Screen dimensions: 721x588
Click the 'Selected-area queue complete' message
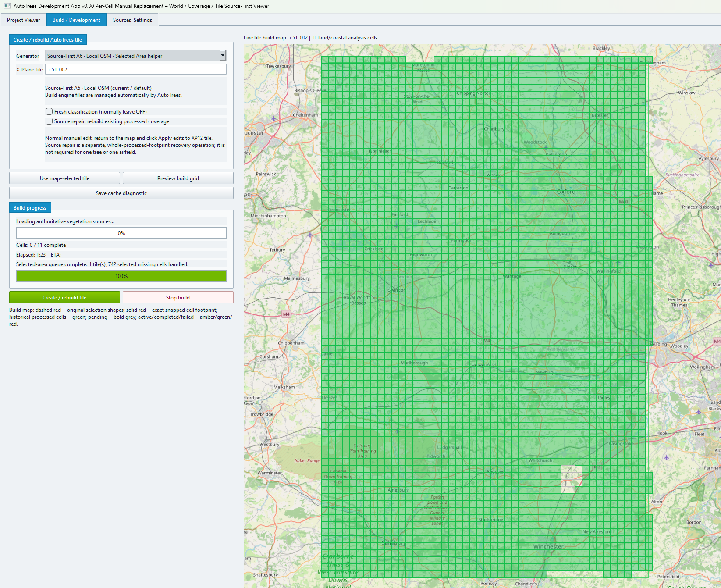click(102, 264)
